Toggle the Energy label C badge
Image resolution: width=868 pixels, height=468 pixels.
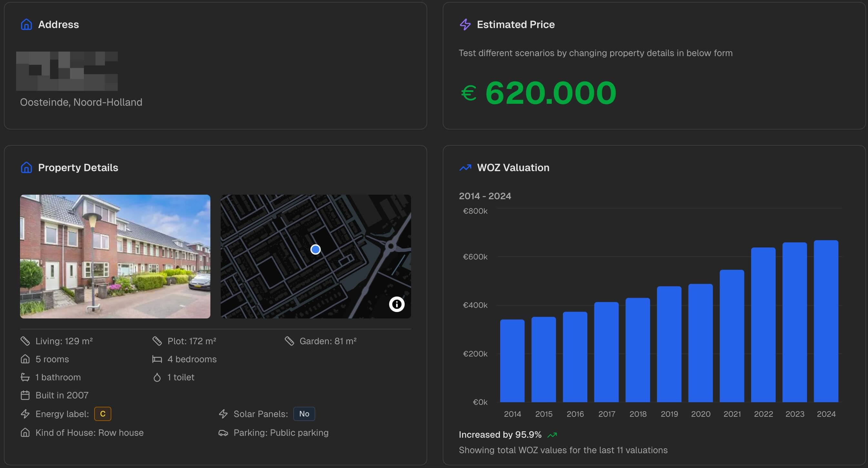coord(102,414)
